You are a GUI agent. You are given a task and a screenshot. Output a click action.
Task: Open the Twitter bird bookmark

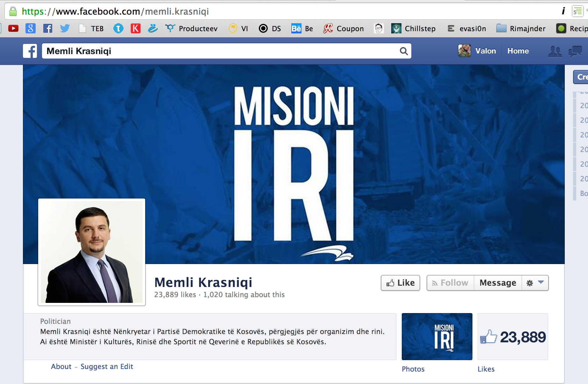65,29
